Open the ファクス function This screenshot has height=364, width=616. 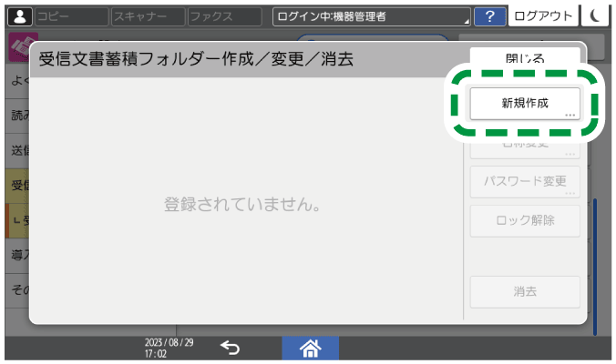[x=225, y=16]
